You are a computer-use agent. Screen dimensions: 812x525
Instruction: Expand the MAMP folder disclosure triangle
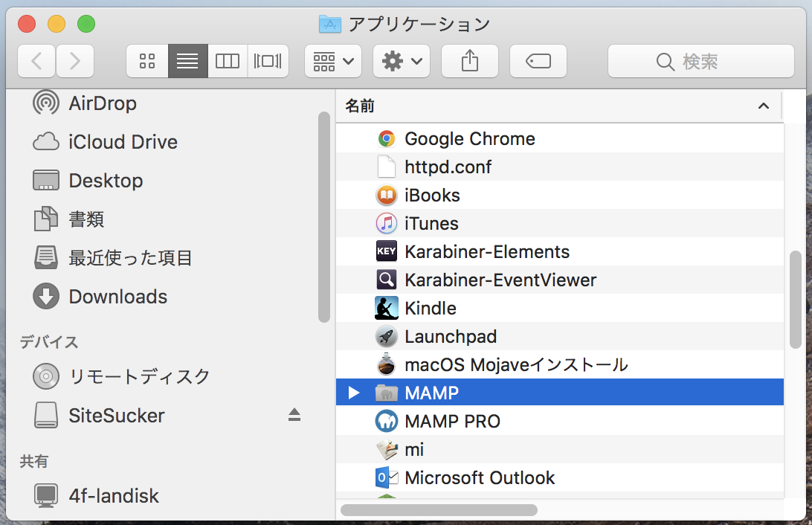pos(354,393)
